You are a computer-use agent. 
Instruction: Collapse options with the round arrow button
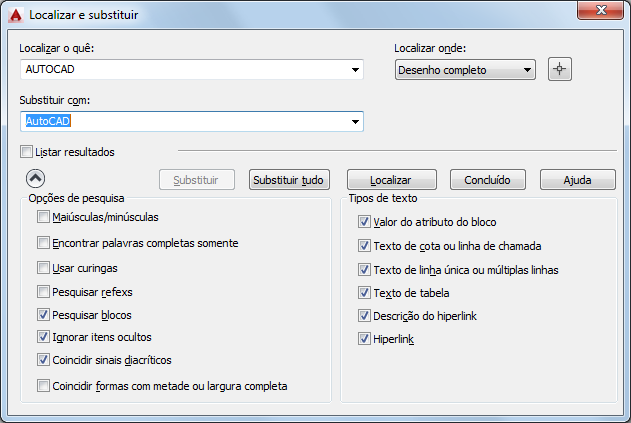(35, 178)
